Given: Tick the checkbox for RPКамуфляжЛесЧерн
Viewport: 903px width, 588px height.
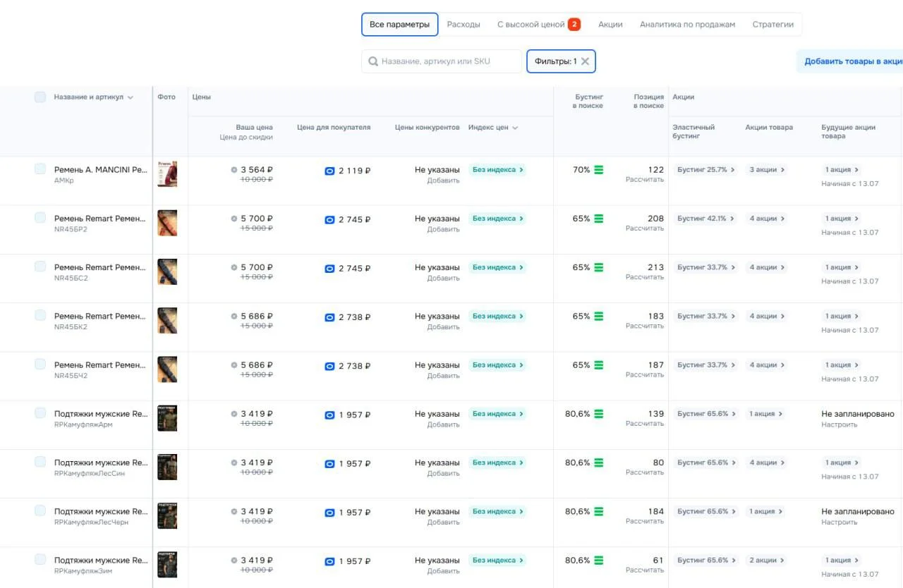Looking at the screenshot, I should point(40,511).
